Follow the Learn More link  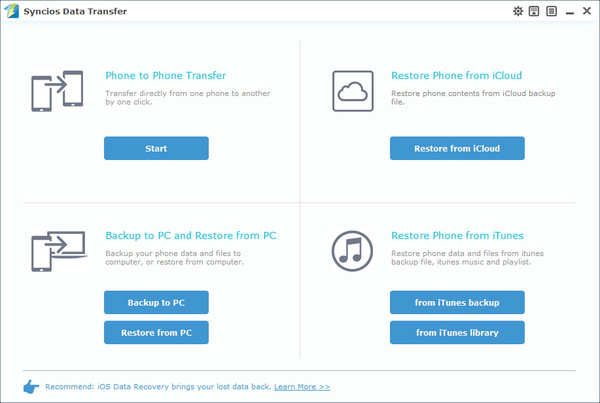tap(302, 386)
